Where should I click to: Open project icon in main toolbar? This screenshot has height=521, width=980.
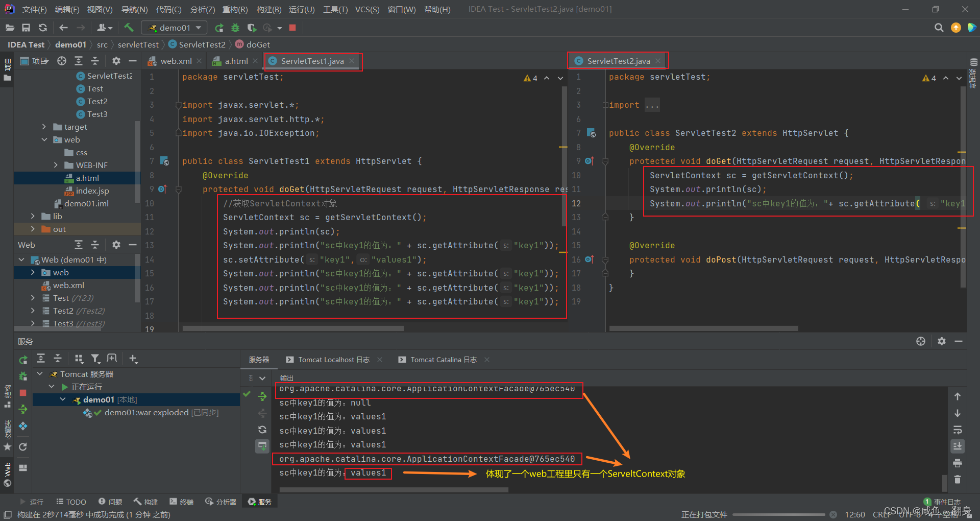[10, 28]
